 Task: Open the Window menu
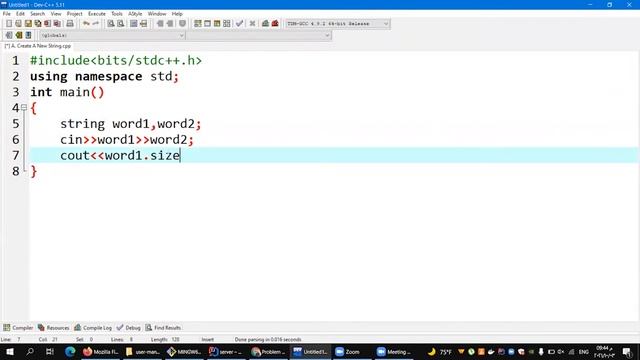click(x=157, y=14)
